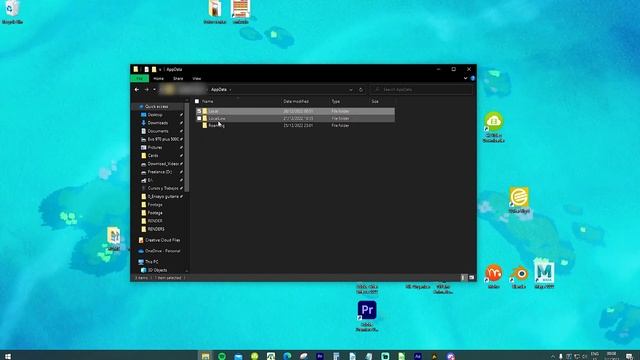Click navigation pane scrollbar thumb

click(x=187, y=147)
